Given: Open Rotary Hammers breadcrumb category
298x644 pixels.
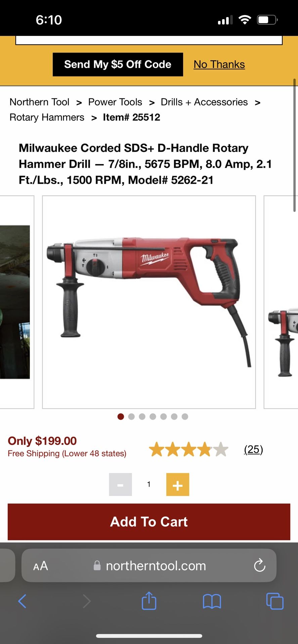Looking at the screenshot, I should [47, 117].
